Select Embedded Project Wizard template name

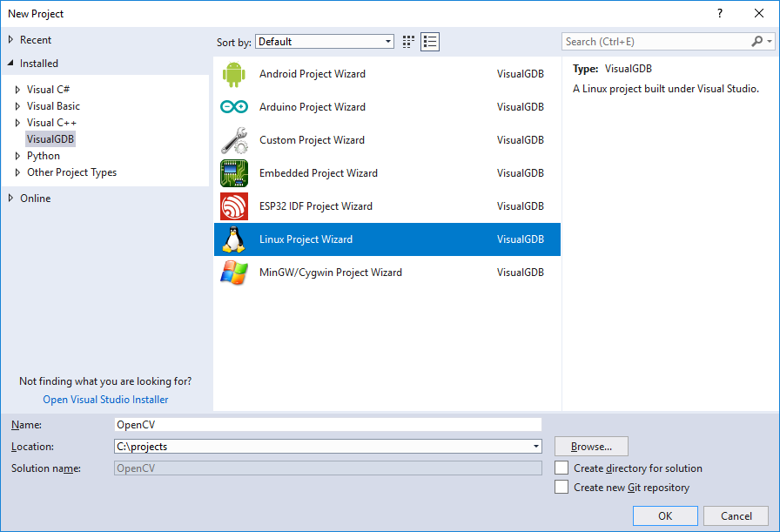pos(319,173)
